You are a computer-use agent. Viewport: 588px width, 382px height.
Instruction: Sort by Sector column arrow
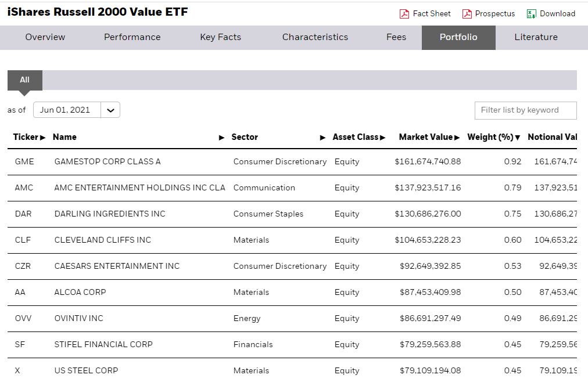pyautogui.click(x=322, y=138)
